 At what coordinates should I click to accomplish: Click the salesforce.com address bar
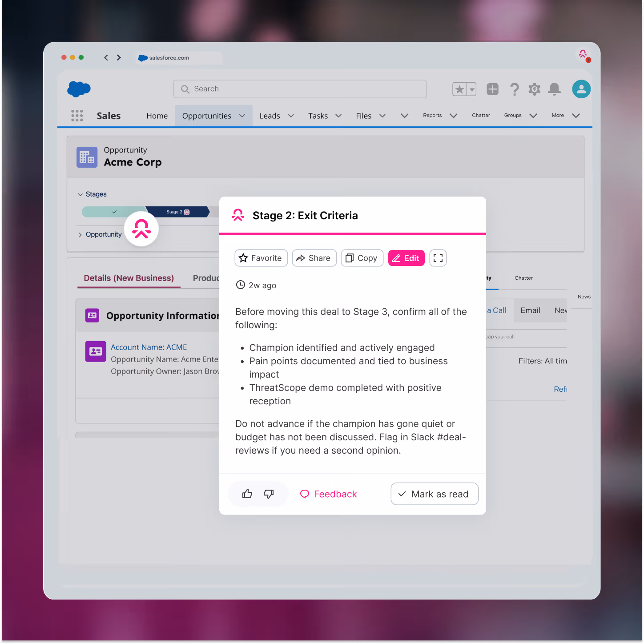coord(179,58)
